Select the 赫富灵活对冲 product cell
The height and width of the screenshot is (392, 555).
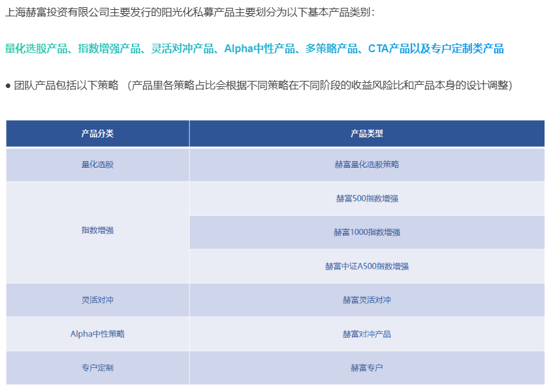click(366, 300)
